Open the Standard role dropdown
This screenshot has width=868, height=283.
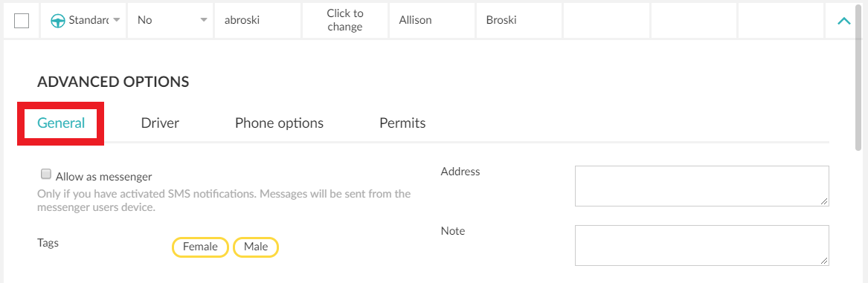click(83, 21)
